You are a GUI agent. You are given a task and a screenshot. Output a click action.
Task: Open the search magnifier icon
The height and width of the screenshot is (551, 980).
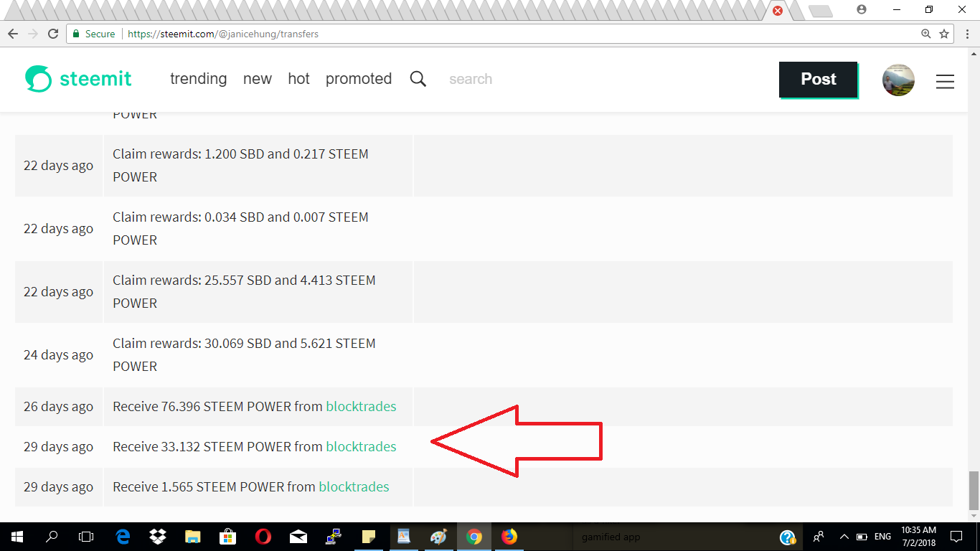coord(418,79)
